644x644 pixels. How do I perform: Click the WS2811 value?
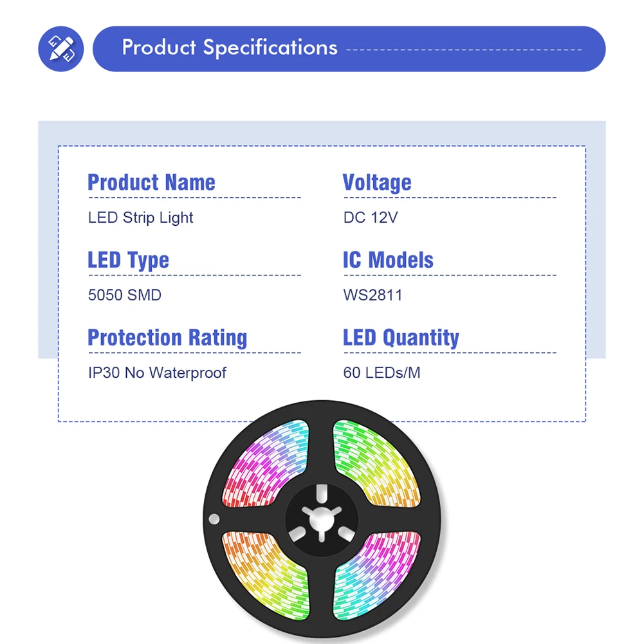click(373, 295)
